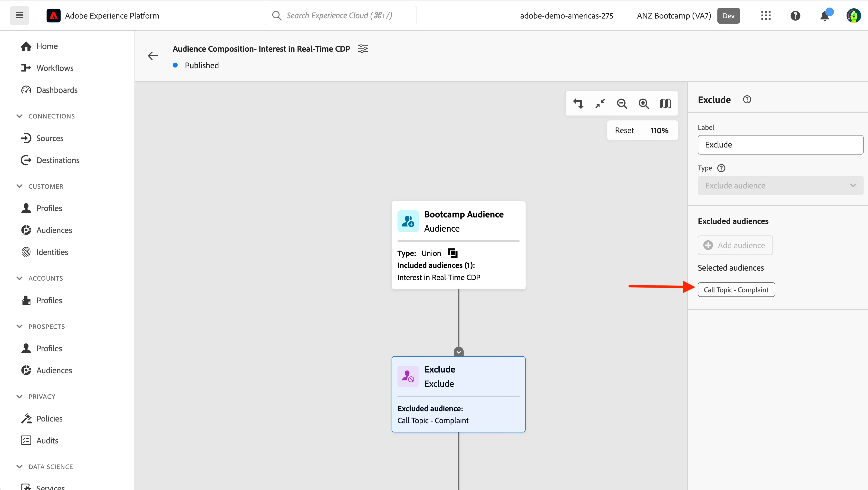Collapse the PRIVACY section
The height and width of the screenshot is (490, 868).
pyautogui.click(x=19, y=397)
